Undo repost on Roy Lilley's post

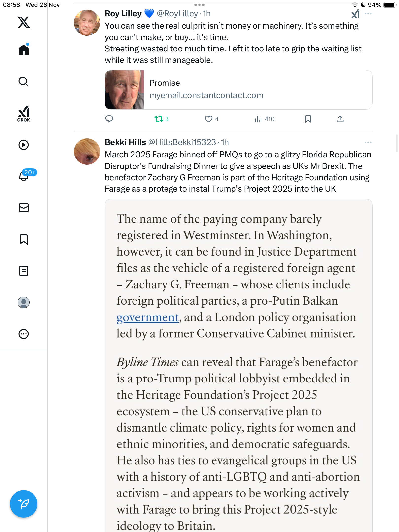pyautogui.click(x=159, y=119)
